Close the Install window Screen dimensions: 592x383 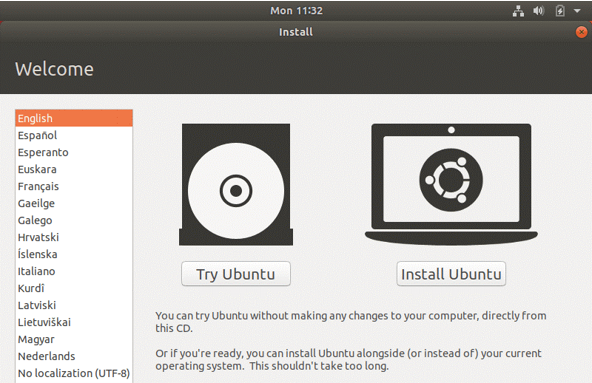[x=581, y=32]
